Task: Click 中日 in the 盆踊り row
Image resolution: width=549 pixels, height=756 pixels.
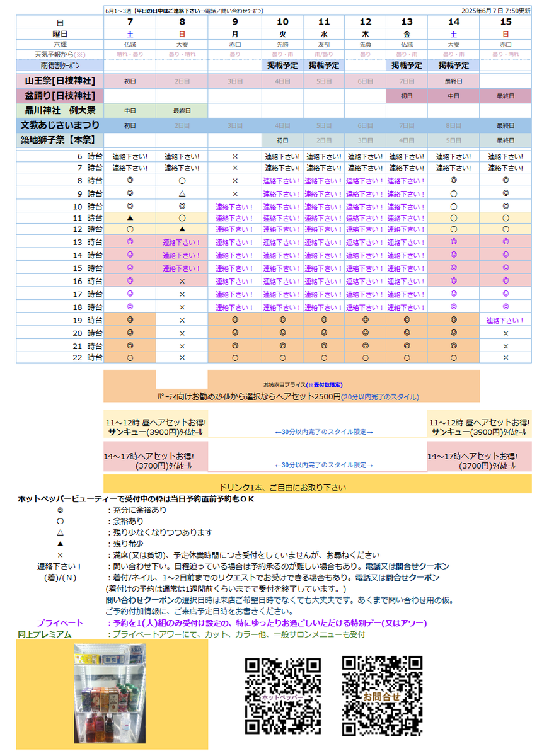Action: (x=453, y=96)
